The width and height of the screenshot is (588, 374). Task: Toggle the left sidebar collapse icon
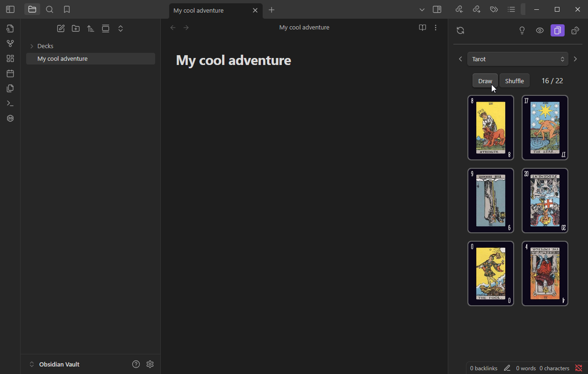click(10, 9)
